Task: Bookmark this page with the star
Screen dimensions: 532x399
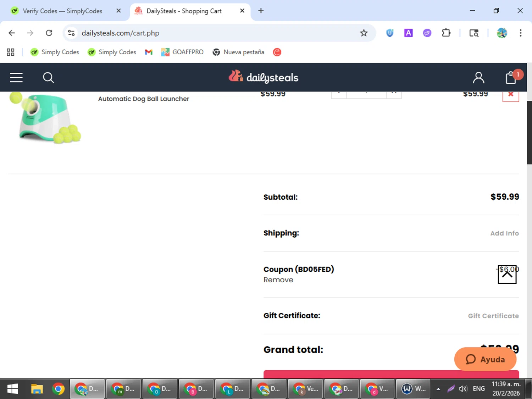Action: (x=364, y=33)
